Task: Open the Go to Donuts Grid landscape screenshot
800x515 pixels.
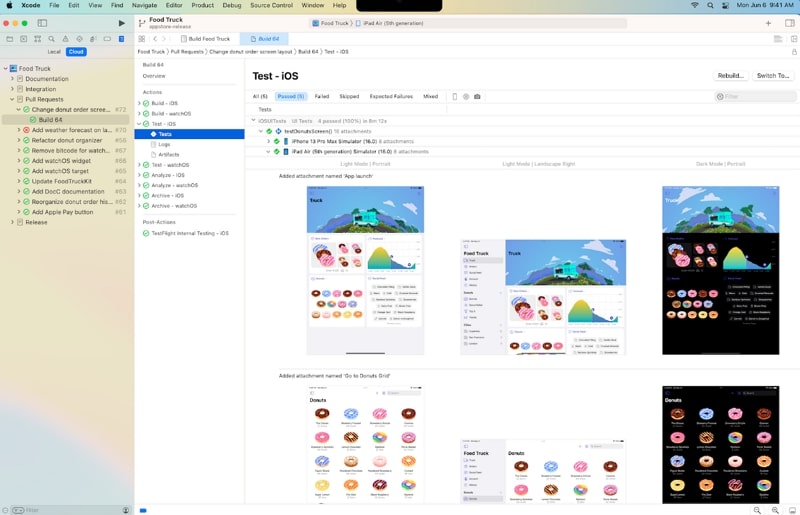Action: click(x=543, y=471)
